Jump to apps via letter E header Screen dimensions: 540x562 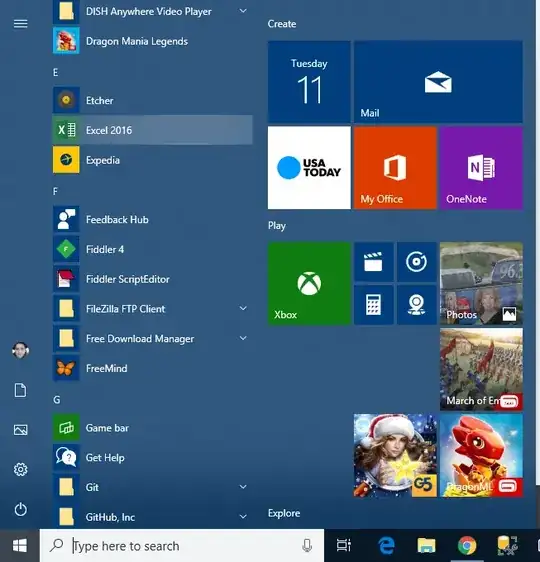(56, 72)
